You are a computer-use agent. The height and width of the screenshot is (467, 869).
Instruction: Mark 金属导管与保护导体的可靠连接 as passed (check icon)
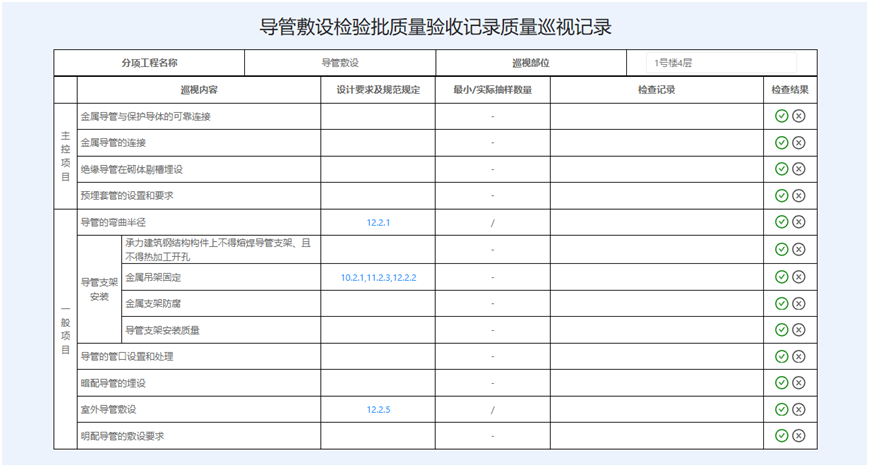tap(782, 116)
